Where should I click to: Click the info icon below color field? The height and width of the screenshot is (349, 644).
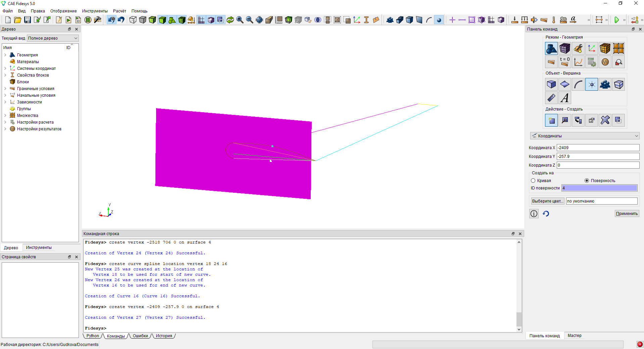pos(534,214)
